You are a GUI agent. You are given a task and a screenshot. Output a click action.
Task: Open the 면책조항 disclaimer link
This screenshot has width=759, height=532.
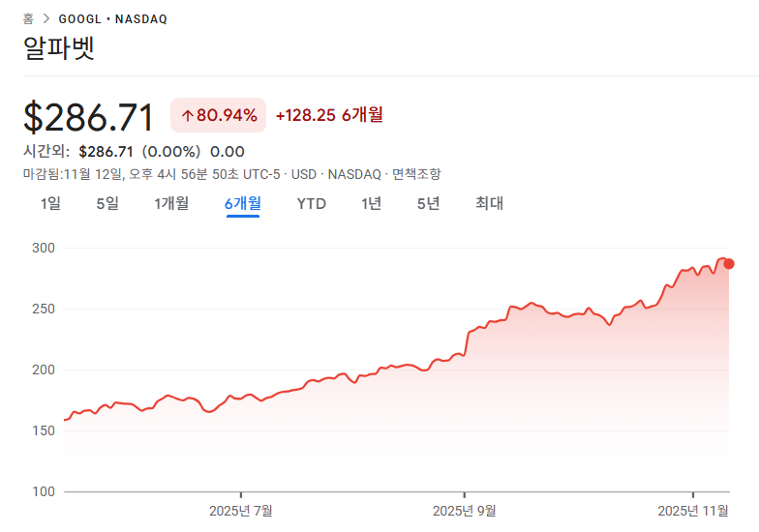[416, 174]
